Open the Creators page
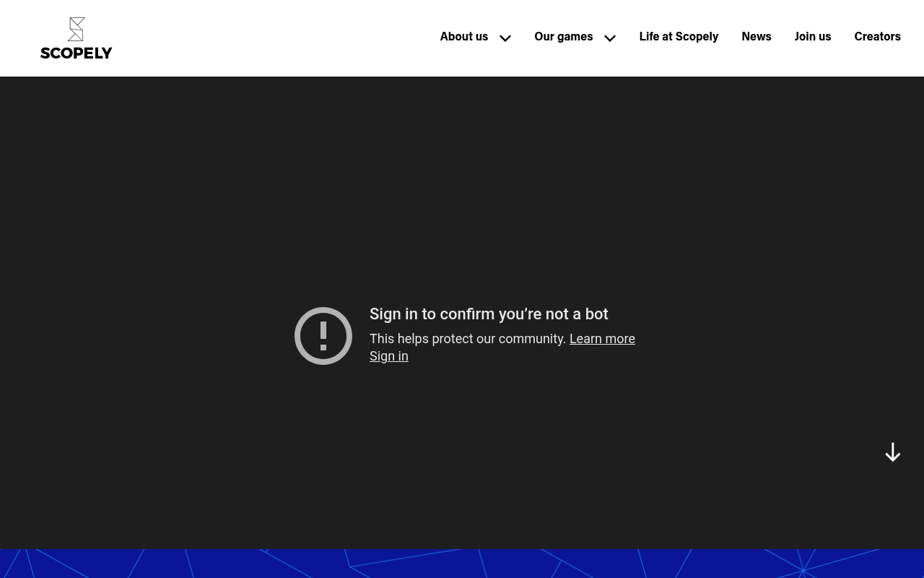 [x=877, y=37]
